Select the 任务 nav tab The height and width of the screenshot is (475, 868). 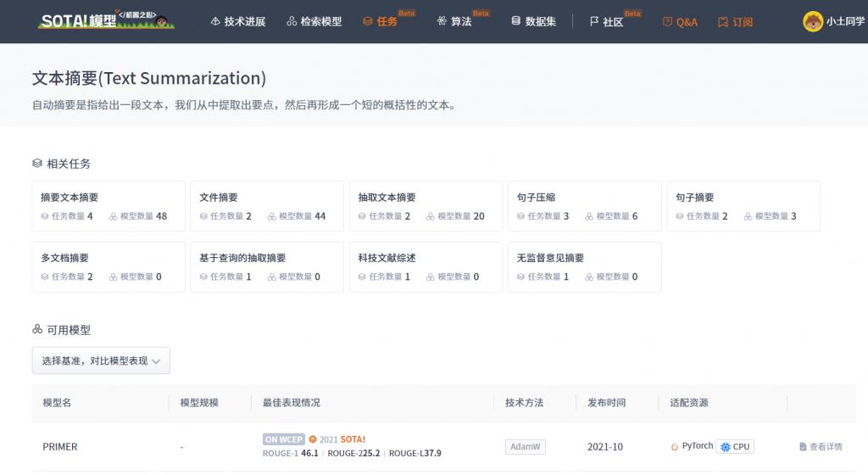point(380,21)
